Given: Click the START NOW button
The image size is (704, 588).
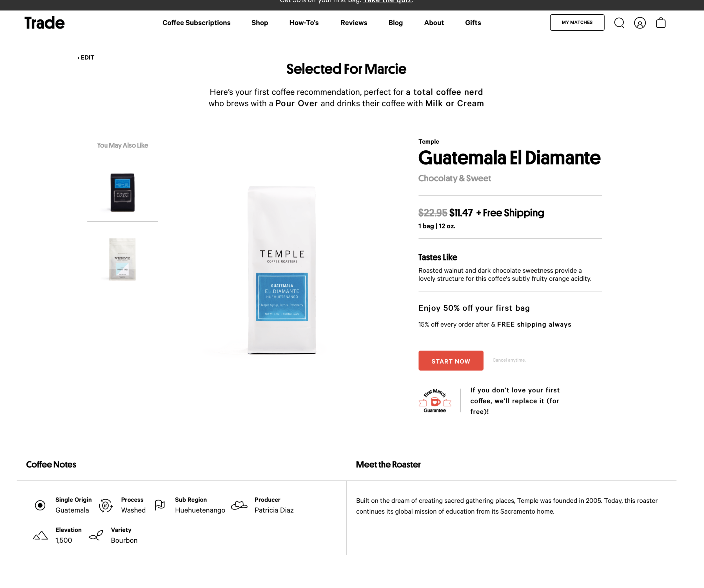Looking at the screenshot, I should tap(451, 361).
